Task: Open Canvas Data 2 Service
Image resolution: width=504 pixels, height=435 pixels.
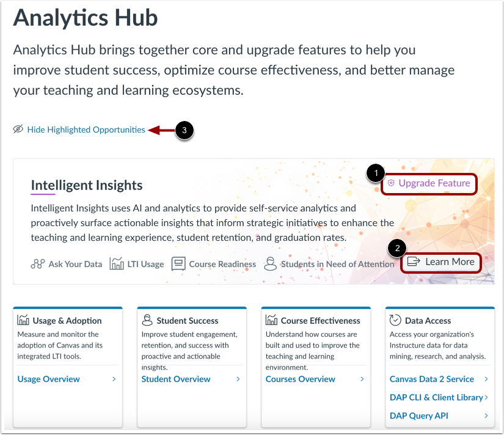Action: (x=431, y=379)
